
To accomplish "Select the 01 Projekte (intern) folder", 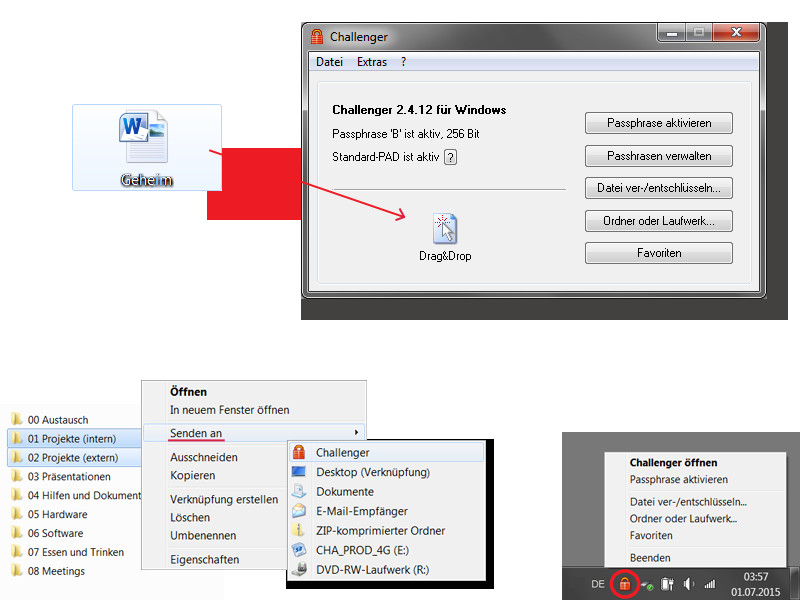I will [74, 438].
